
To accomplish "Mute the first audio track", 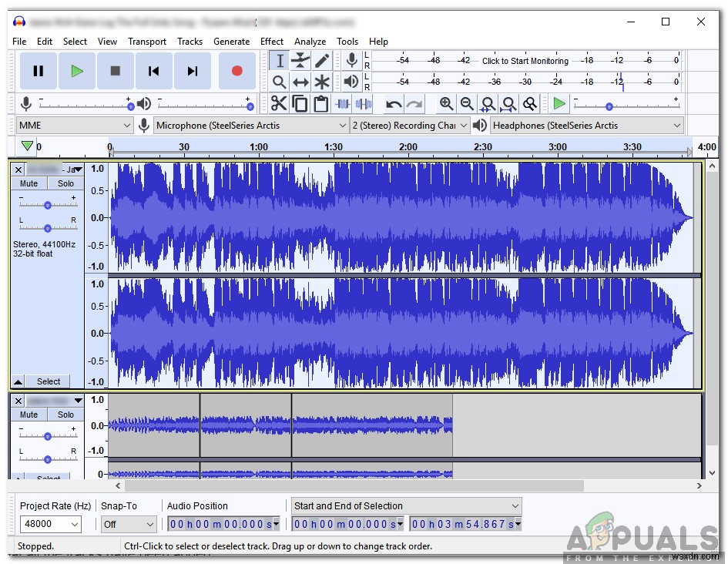I will (x=29, y=183).
